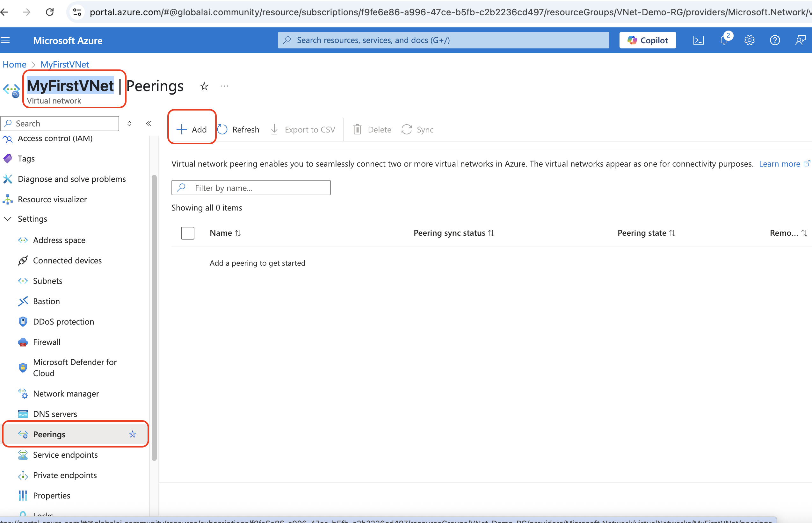The height and width of the screenshot is (523, 812).
Task: Open Diagnose and solve problems
Action: click(x=72, y=179)
